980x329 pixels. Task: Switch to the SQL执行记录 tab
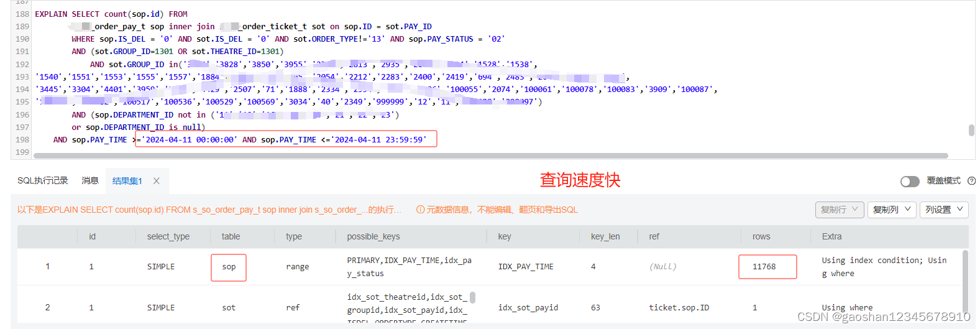click(x=43, y=180)
